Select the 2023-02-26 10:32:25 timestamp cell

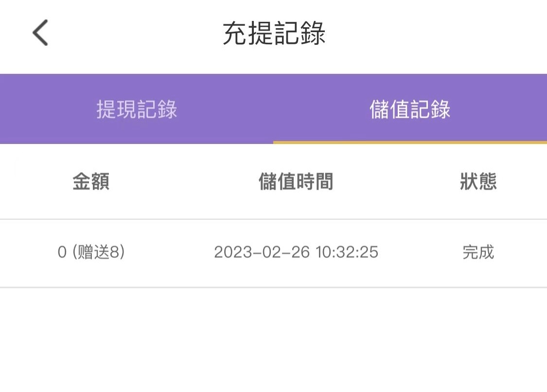296,252
